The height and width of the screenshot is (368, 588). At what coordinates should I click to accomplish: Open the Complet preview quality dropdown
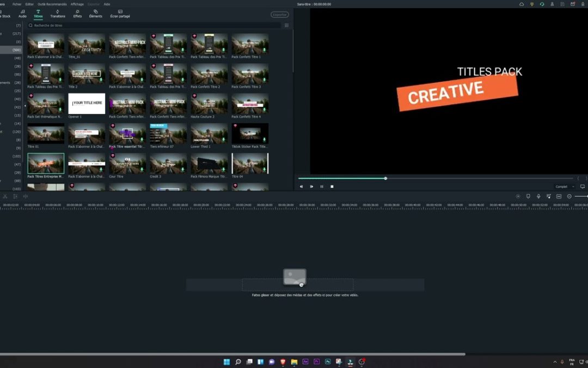(x=565, y=186)
